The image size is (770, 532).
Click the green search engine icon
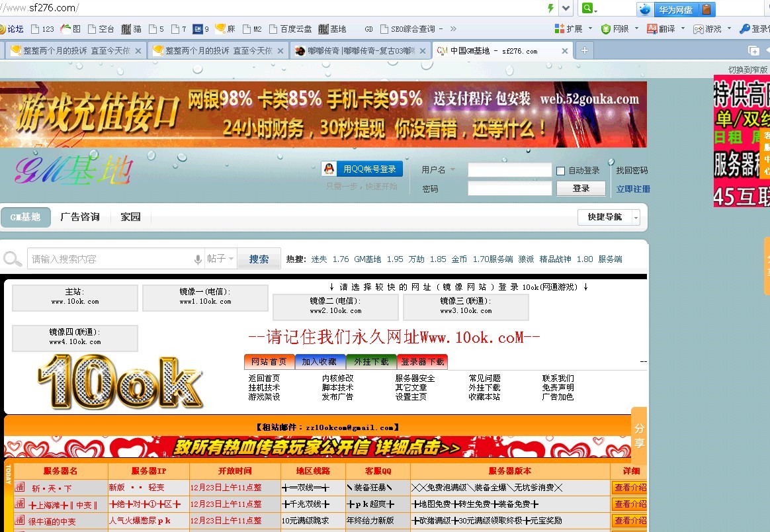pos(587,8)
